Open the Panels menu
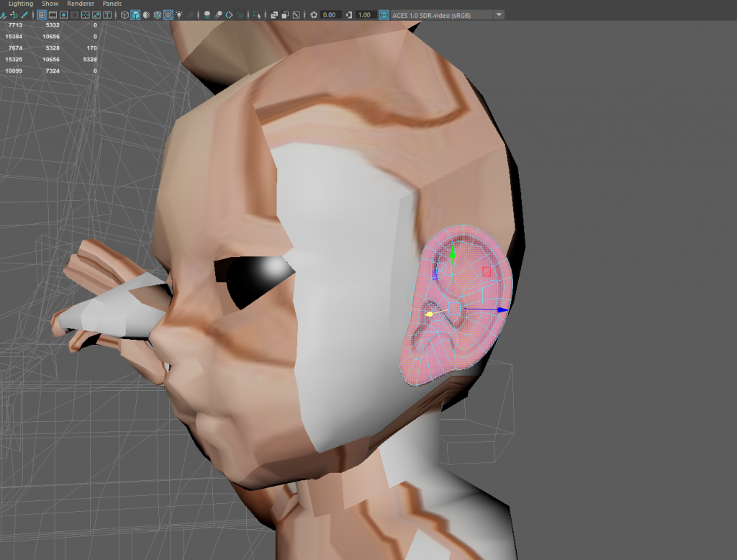 click(x=112, y=4)
